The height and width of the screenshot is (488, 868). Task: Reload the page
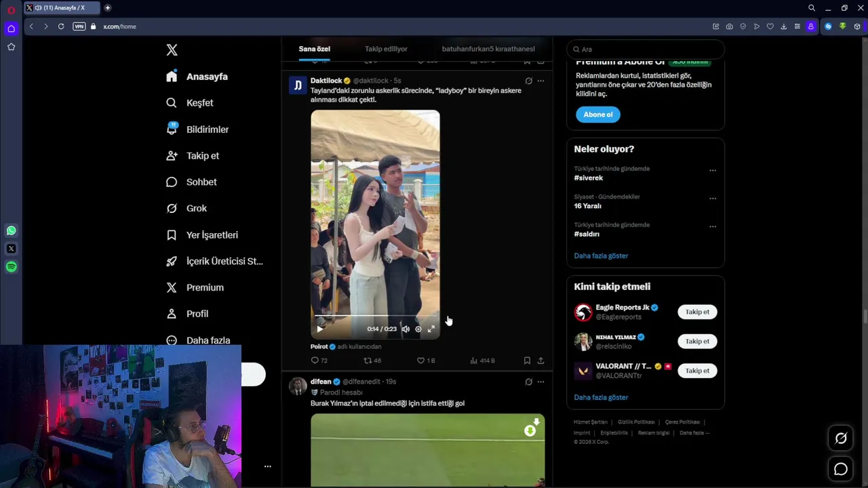(61, 26)
